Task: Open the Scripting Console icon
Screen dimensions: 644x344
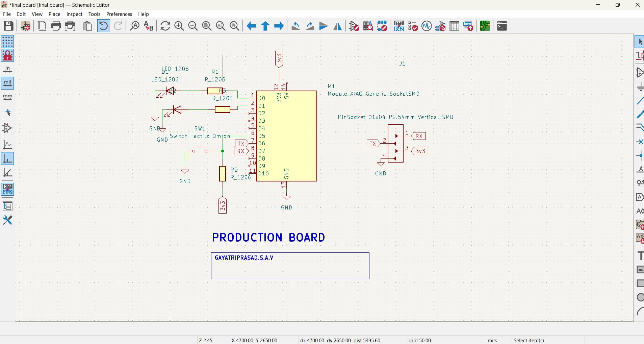Action: click(x=502, y=26)
